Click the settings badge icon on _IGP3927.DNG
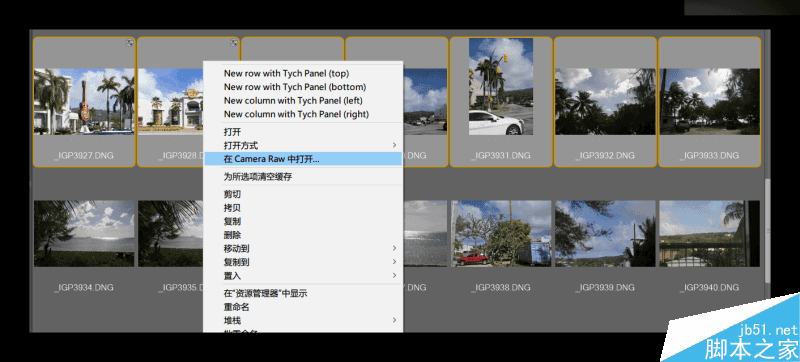This screenshot has width=800, height=362. coord(130,43)
